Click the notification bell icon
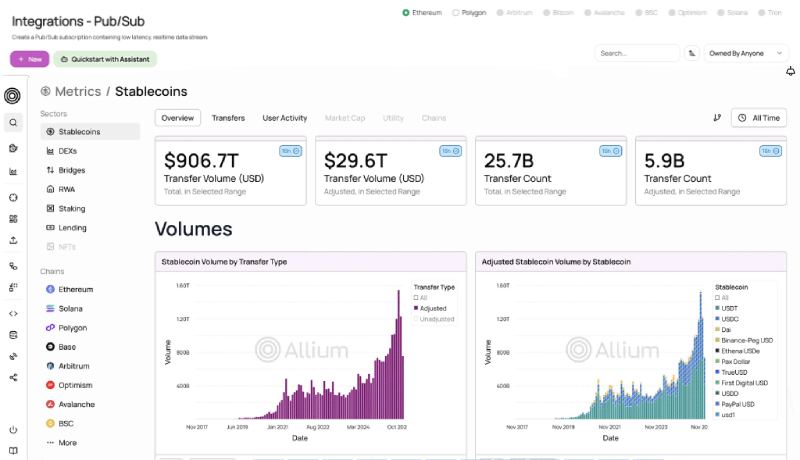This screenshot has width=800, height=460. 791,71
